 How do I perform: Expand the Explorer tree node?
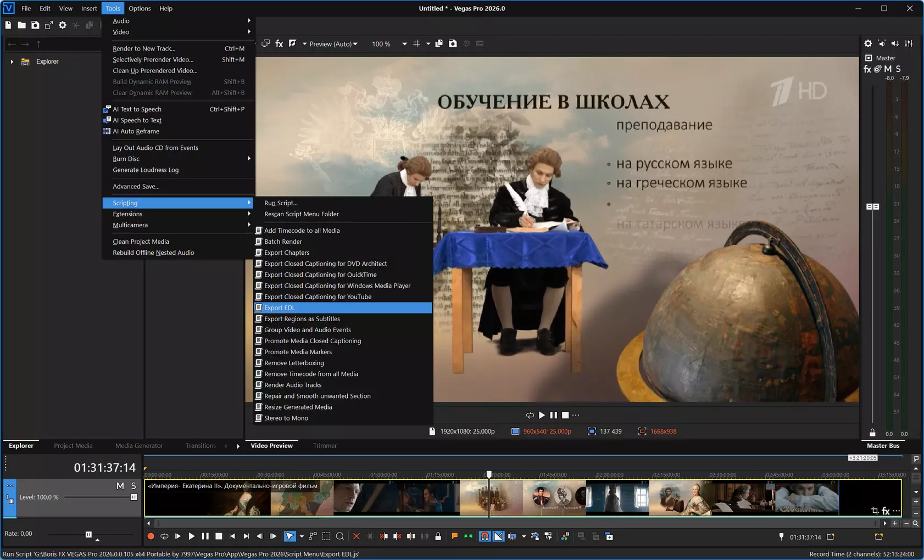coord(12,62)
